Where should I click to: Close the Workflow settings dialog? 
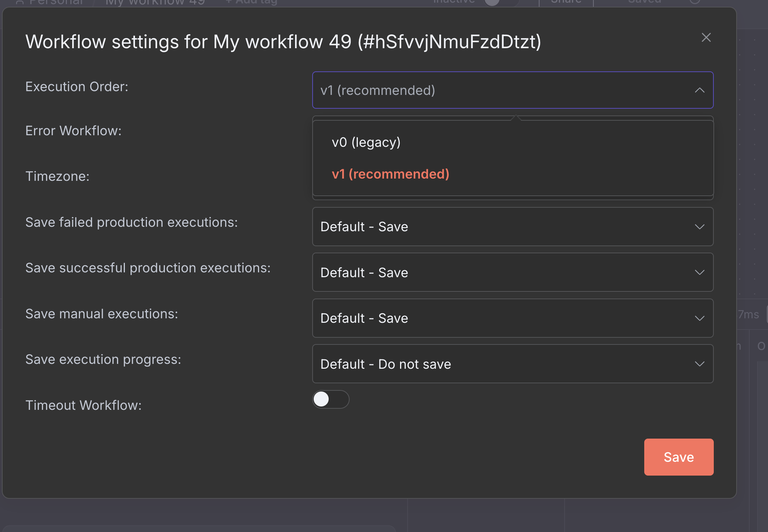coord(706,37)
